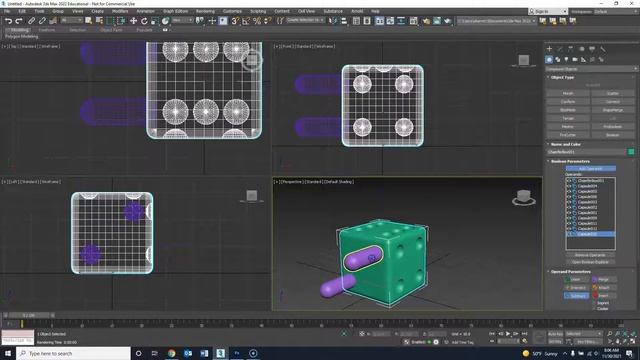
Task: Click the ShapeMerge object type button
Action: 612,110
